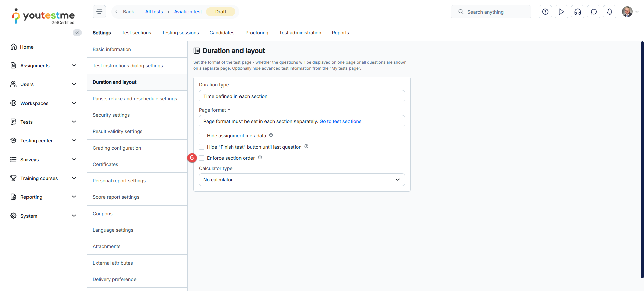644x291 pixels.
Task: Expand the Assignments menu chevron
Action: point(74,65)
